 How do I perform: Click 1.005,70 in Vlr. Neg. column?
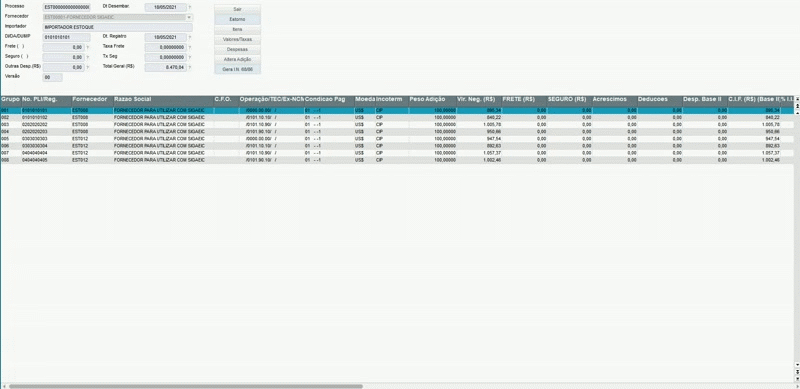point(491,125)
